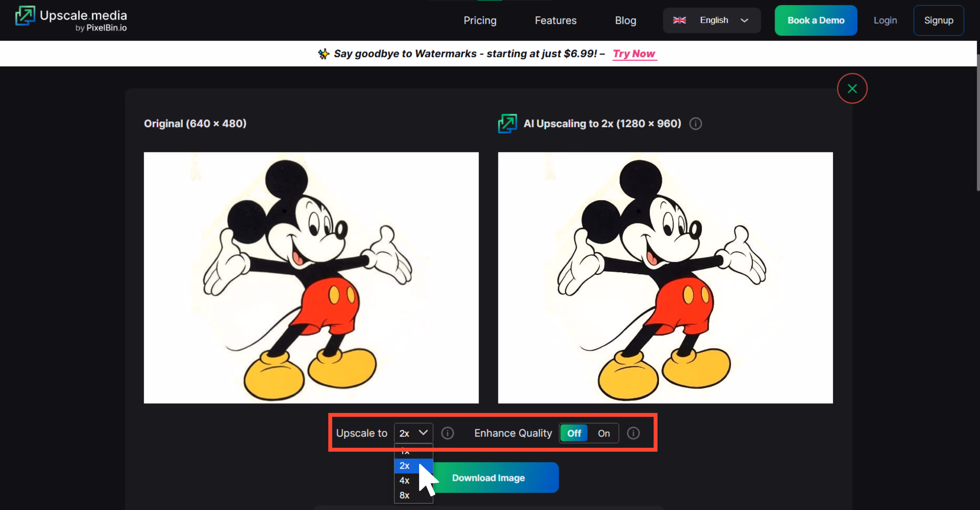
Task: Go to the Features menu item
Action: coord(555,20)
